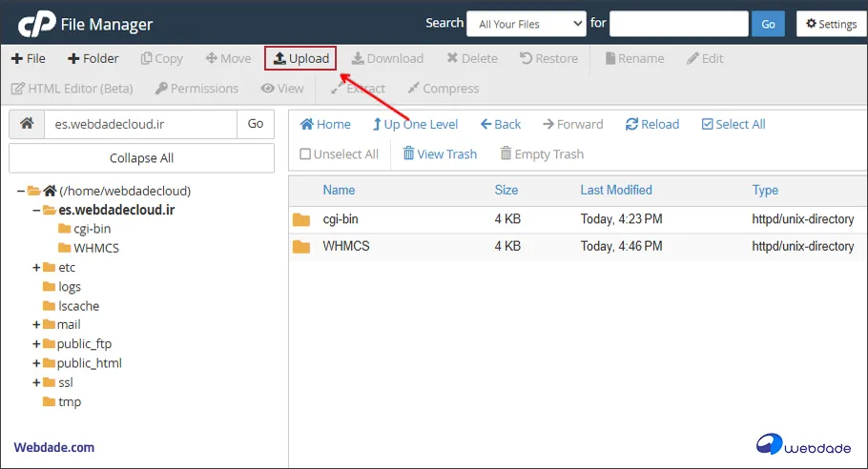Open the cgi-bin folder in file list
The height and width of the screenshot is (469, 868).
point(341,219)
